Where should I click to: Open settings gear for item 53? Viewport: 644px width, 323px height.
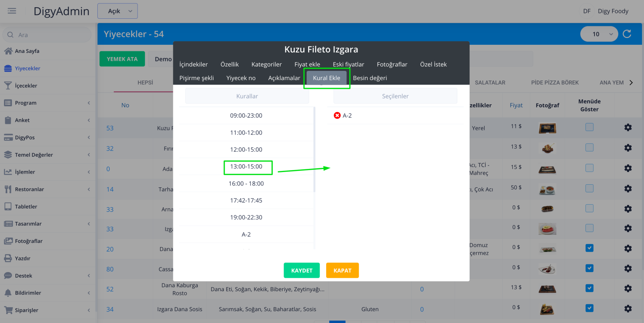click(x=628, y=127)
